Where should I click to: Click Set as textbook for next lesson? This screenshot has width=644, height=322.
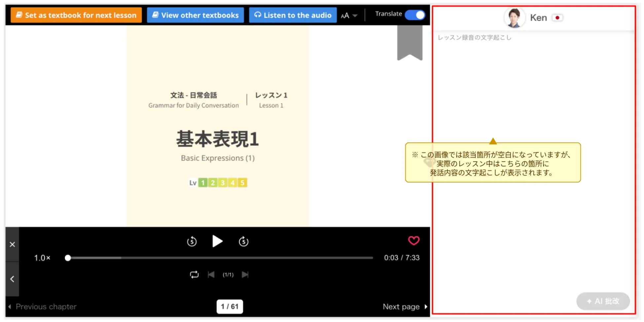pos(76,15)
